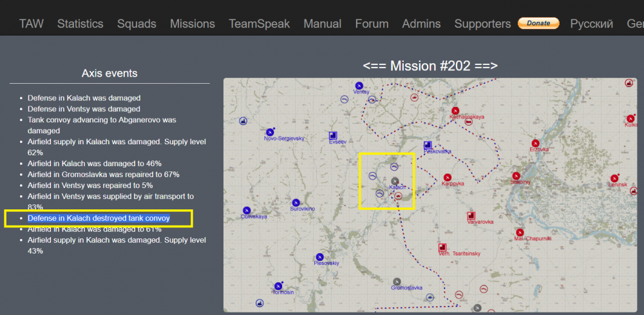Click "Defense in Kalach was damaged" event

click(84, 98)
